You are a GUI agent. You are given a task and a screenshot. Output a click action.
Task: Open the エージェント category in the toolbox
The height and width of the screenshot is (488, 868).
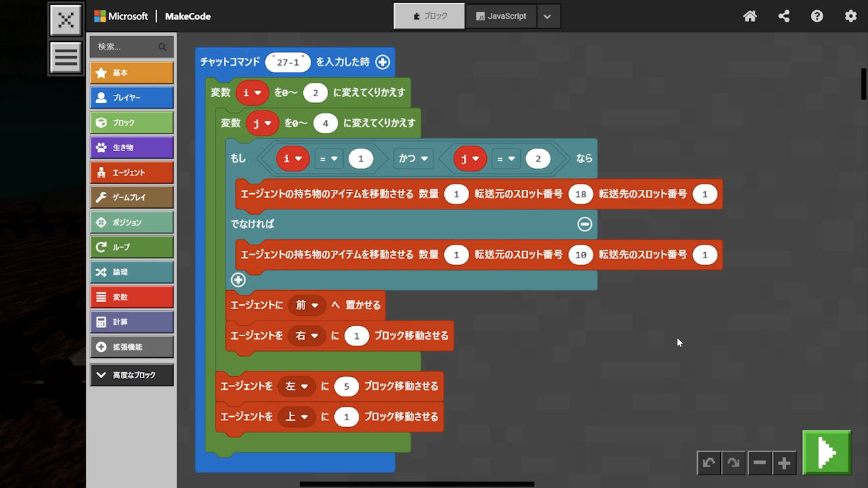click(x=132, y=173)
